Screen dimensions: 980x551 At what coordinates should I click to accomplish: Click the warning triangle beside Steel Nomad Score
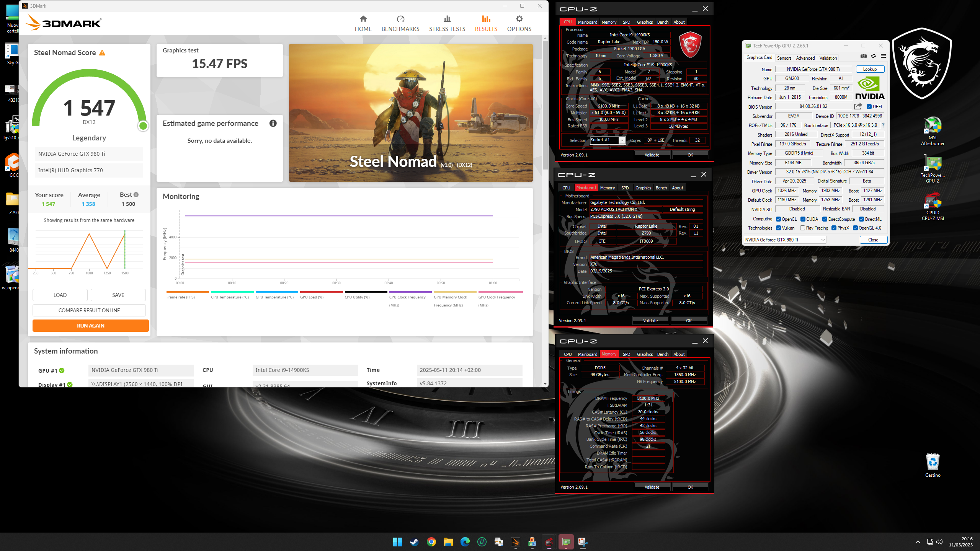(x=102, y=53)
